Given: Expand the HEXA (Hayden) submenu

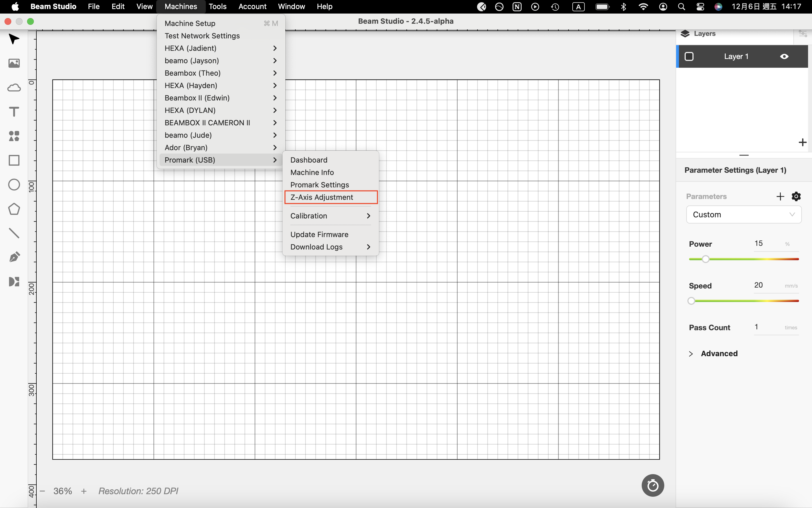Looking at the screenshot, I should 221,85.
